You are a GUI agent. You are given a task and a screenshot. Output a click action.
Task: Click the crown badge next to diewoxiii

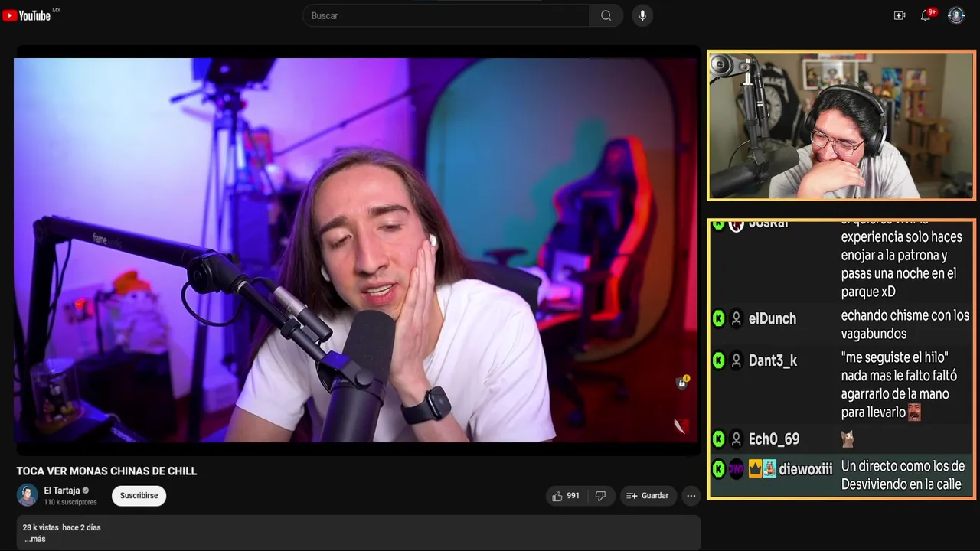click(x=755, y=469)
